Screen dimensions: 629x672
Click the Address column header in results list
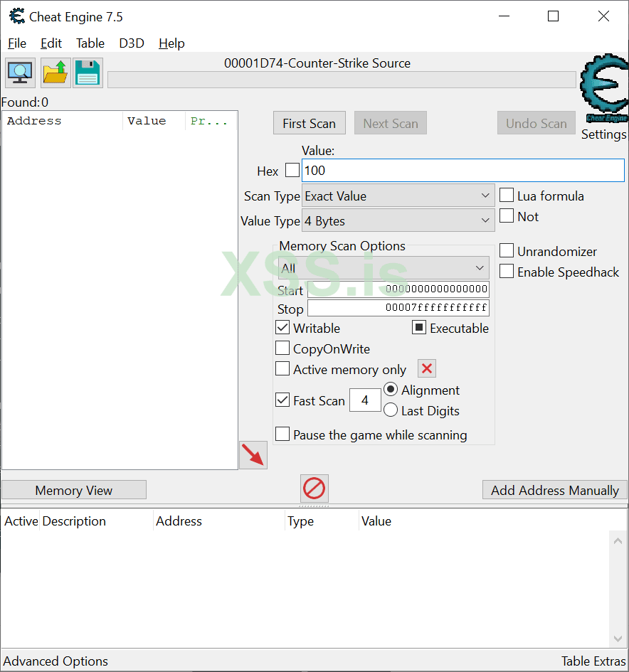pyautogui.click(x=63, y=121)
